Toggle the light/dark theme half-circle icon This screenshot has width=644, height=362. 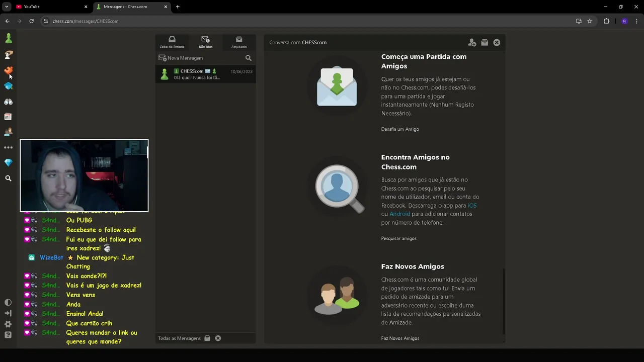8,302
